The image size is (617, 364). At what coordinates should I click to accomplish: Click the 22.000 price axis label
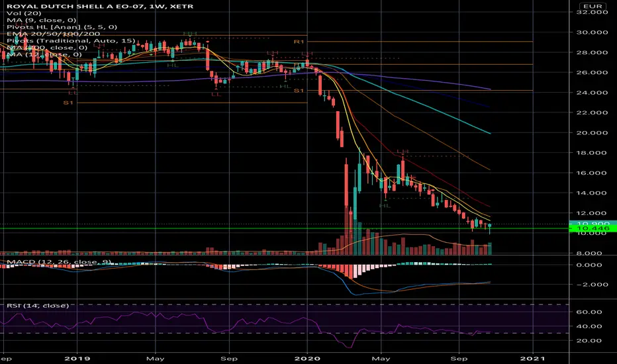[x=593, y=113]
